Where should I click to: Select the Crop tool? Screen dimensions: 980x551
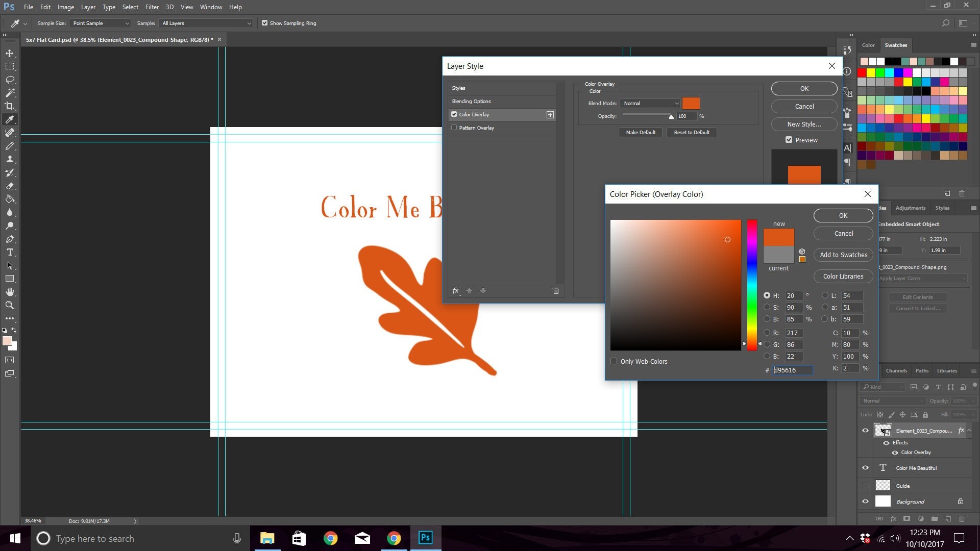10,106
